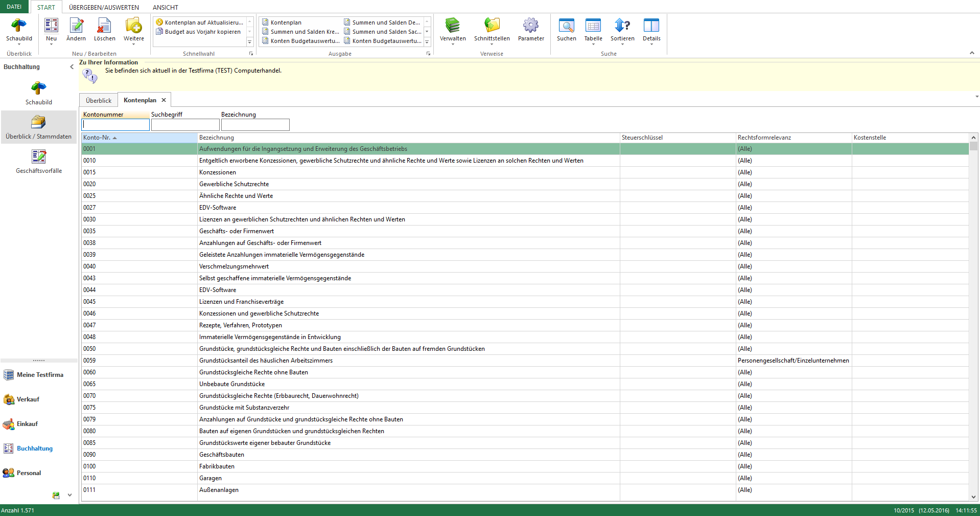Open the Parameter gear icon
The height and width of the screenshot is (516, 980).
pos(531,26)
